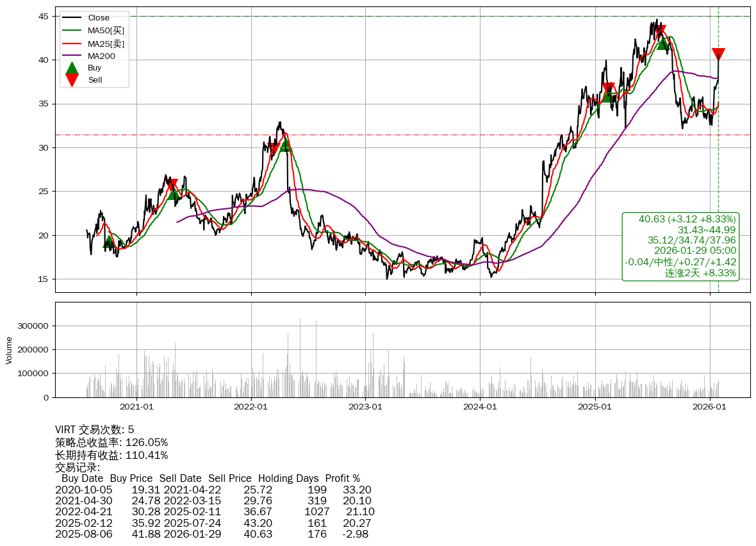The height and width of the screenshot is (546, 756).
Task: Click the 连涨2天 +8.33% text in info box
Action: (x=700, y=273)
